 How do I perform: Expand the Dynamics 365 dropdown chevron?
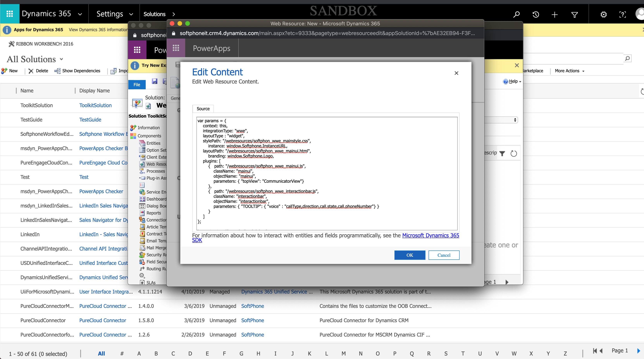[x=80, y=14]
